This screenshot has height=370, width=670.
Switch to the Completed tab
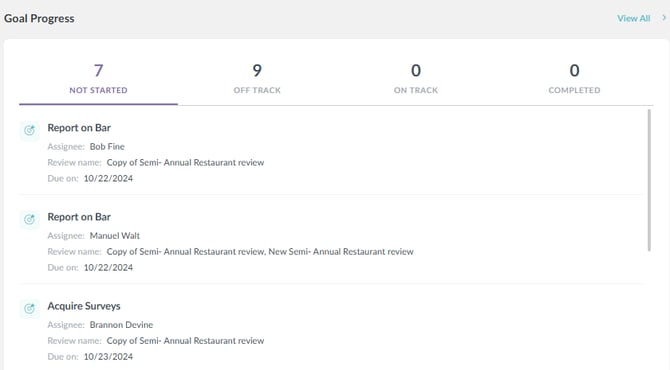click(574, 79)
